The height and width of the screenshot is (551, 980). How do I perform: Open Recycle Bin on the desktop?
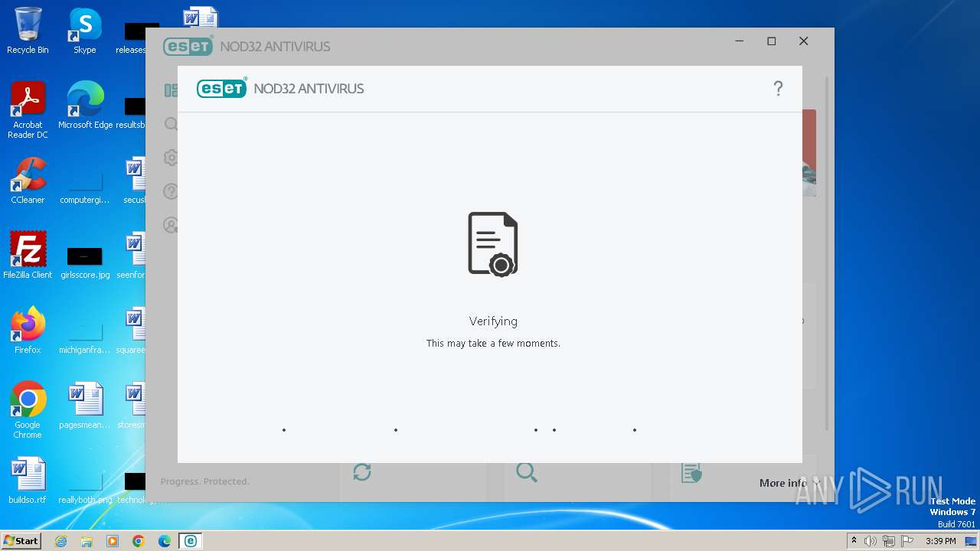coord(28,31)
